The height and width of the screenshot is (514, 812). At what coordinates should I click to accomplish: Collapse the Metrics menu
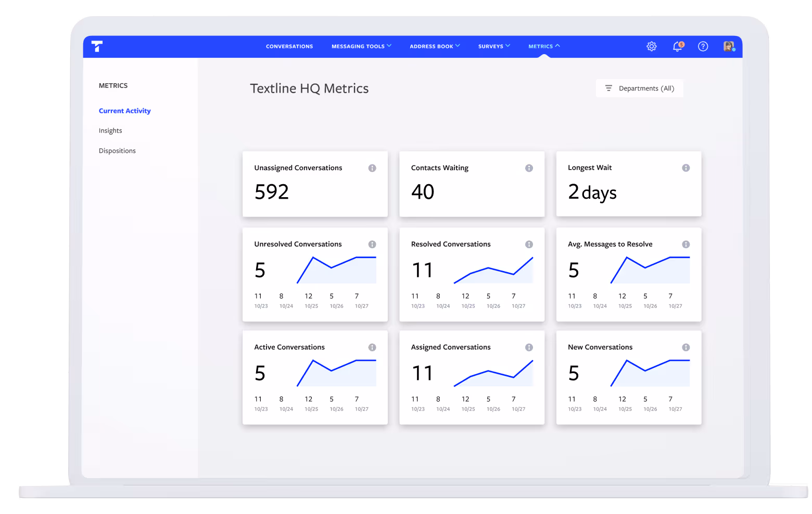(544, 46)
